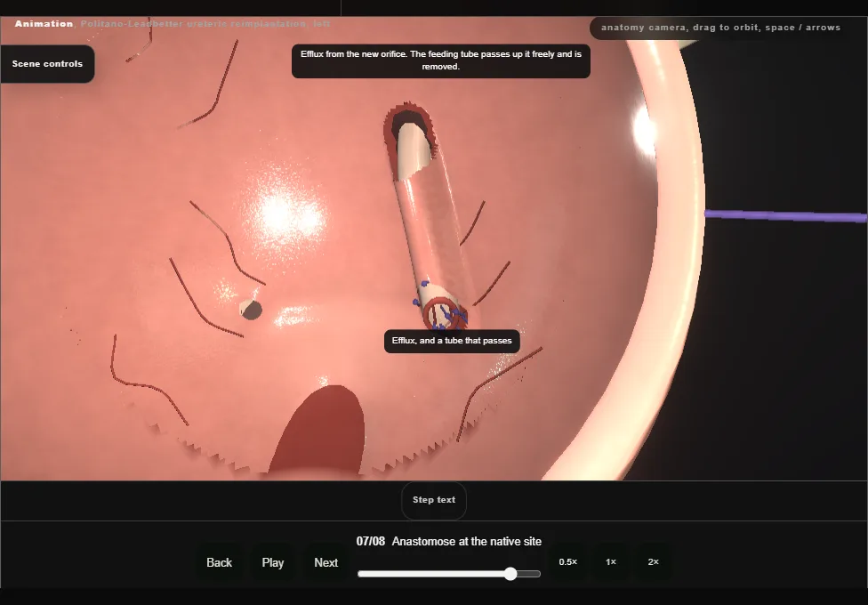Advance with the Next button
Viewport: 868px width, 605px height.
coord(326,562)
